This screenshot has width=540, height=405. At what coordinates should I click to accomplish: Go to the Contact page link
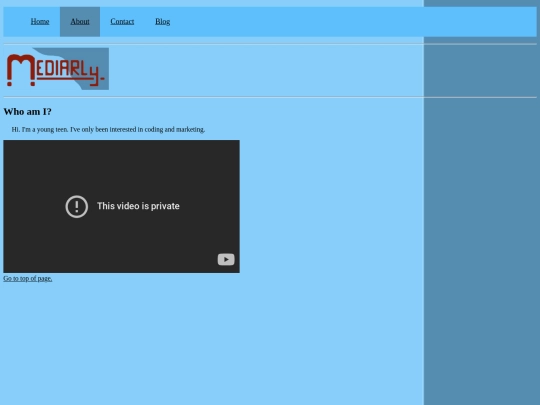[122, 21]
